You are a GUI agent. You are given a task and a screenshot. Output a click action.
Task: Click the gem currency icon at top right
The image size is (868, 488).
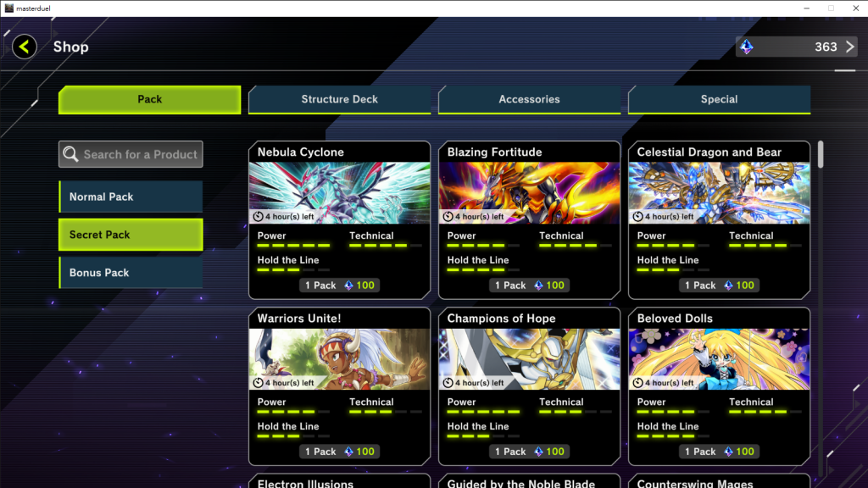click(747, 47)
